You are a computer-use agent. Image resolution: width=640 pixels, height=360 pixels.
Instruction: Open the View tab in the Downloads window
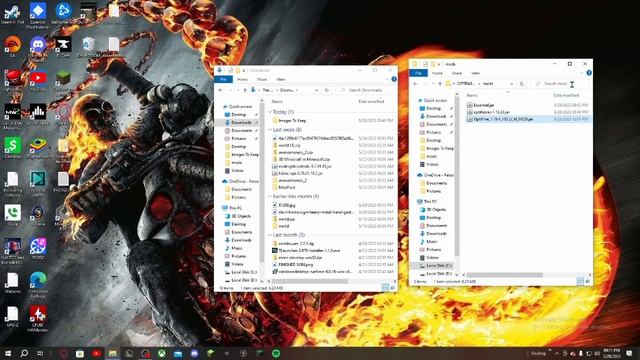280,79
